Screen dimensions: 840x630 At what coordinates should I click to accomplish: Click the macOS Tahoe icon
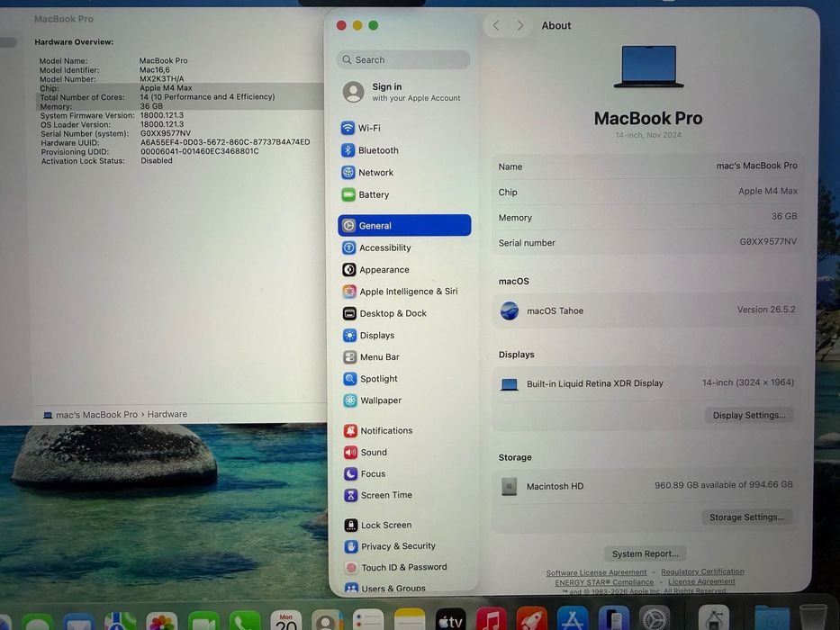pyautogui.click(x=509, y=310)
